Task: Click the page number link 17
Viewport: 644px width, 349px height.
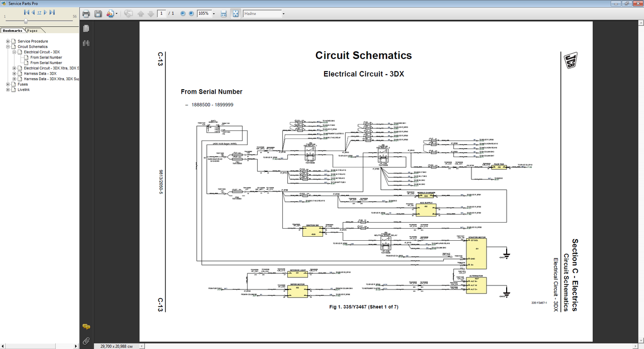Action: tap(39, 12)
